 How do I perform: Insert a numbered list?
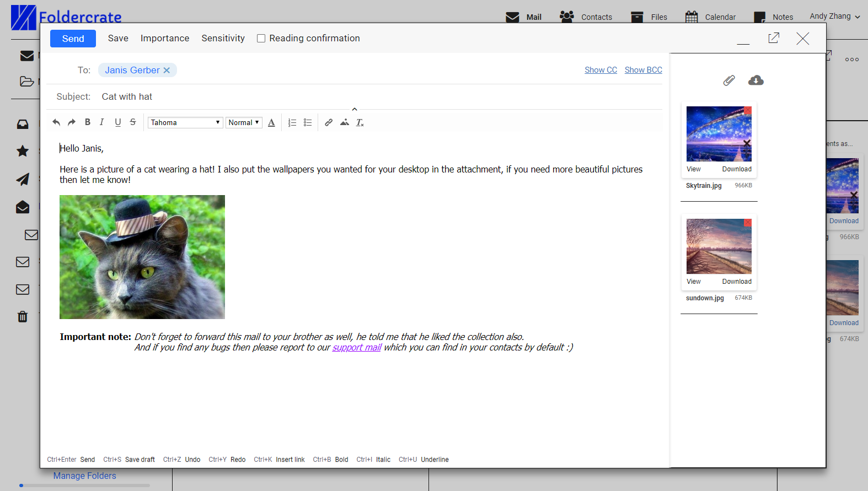(292, 122)
